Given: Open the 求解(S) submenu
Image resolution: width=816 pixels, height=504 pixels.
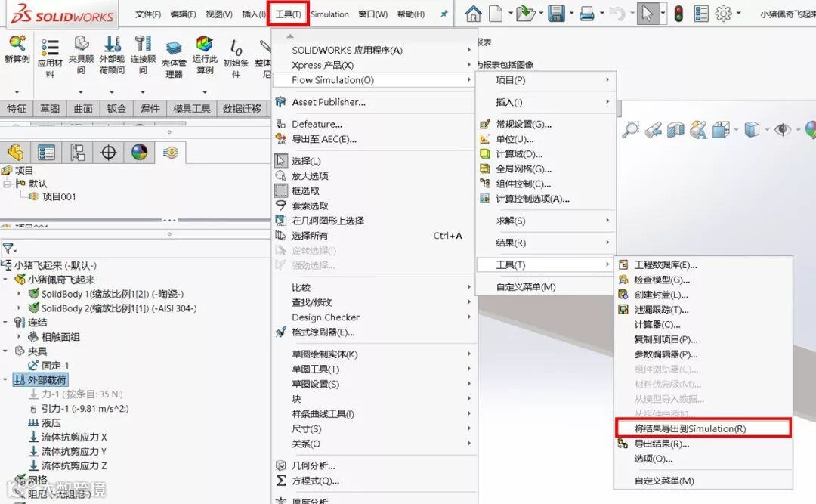Looking at the screenshot, I should 546,221.
